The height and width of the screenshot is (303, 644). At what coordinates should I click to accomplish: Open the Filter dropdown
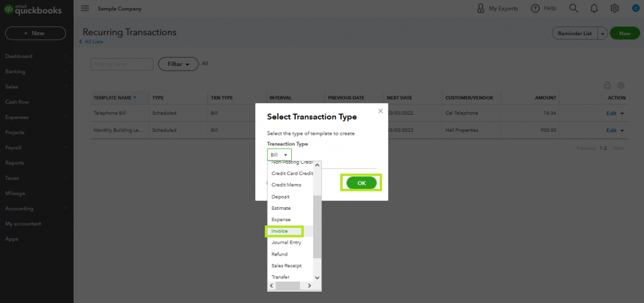[178, 64]
